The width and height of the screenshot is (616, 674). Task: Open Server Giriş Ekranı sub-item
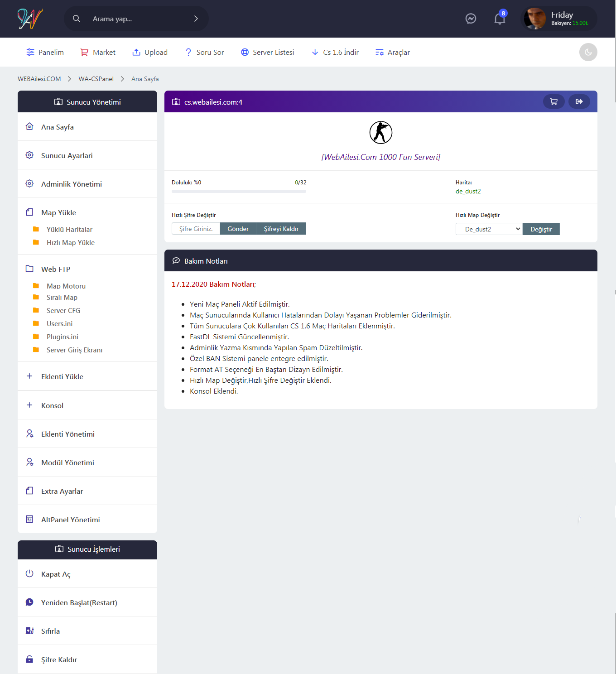click(x=74, y=350)
